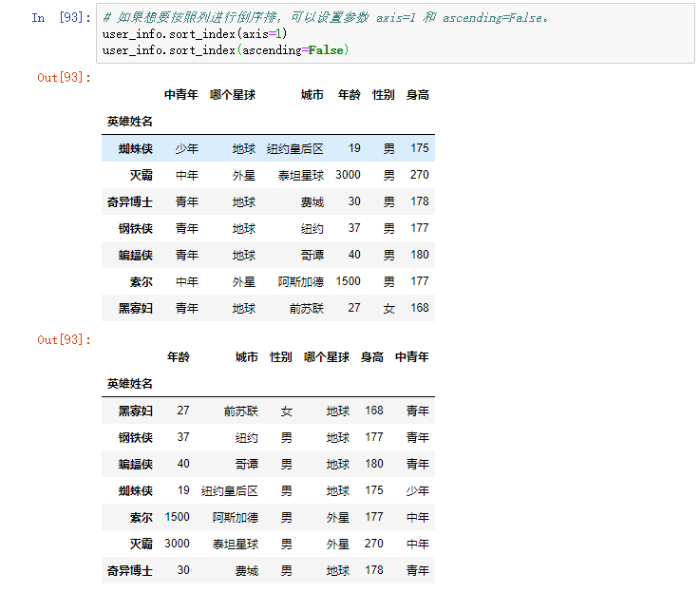
Task: Click the 城市 header in the second table
Action: [247, 356]
